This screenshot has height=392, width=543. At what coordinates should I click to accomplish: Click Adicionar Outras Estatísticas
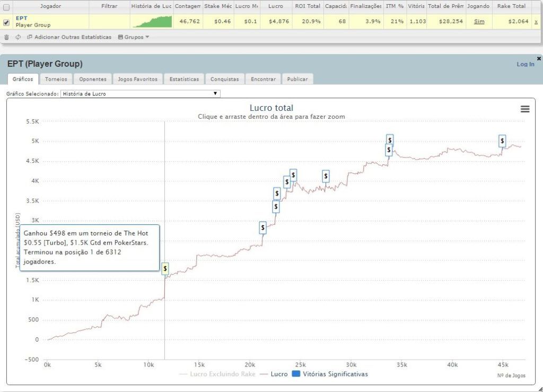coord(69,37)
